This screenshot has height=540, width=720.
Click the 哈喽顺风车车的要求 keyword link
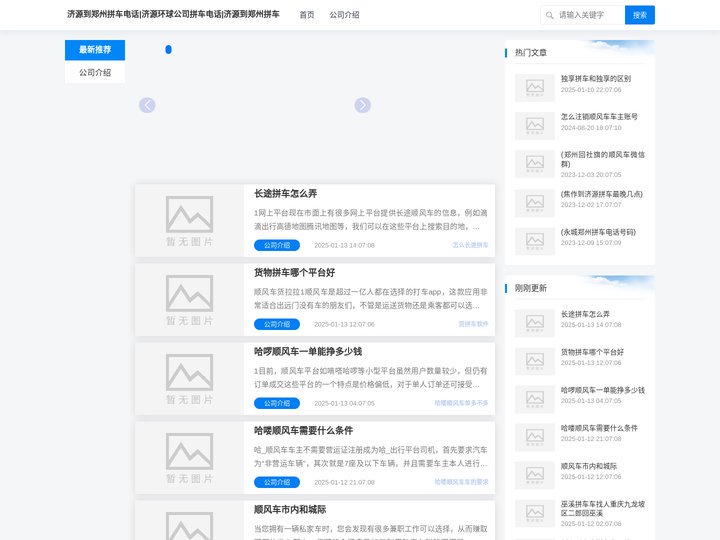point(461,482)
